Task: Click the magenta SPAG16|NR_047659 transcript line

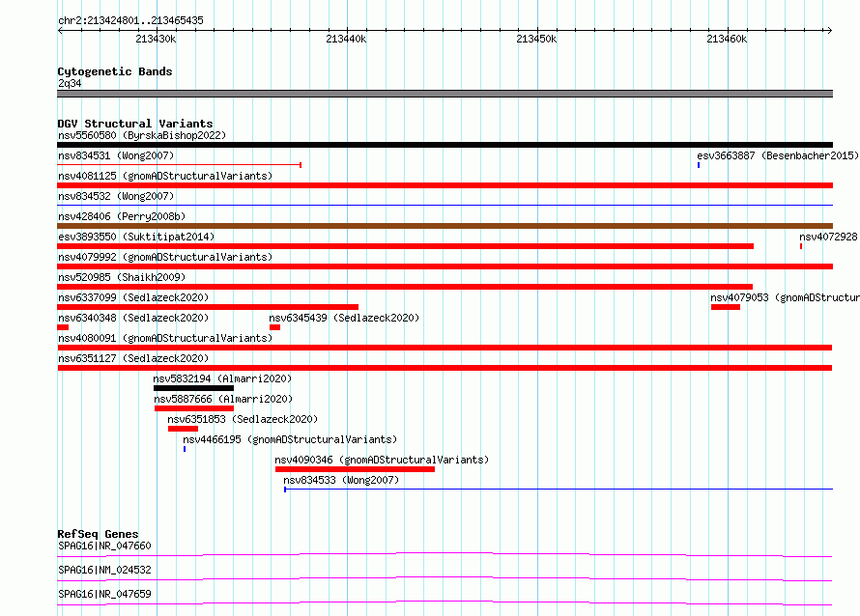Action: tap(444, 602)
